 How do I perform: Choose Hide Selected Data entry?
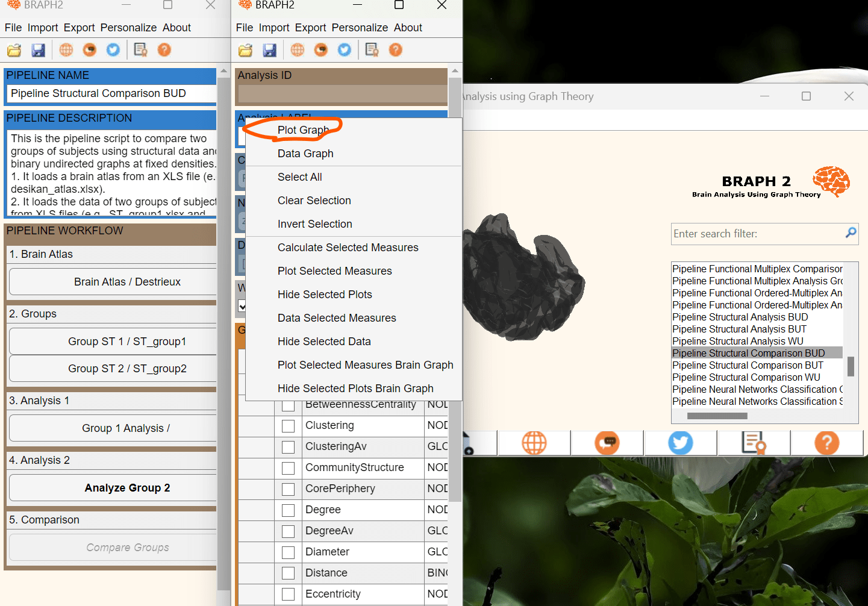(x=354, y=342)
